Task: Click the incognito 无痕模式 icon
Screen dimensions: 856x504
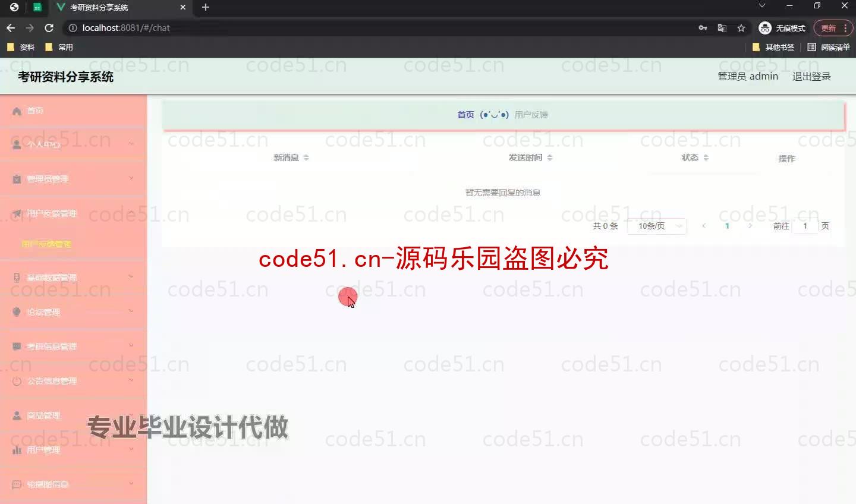Action: 765,28
